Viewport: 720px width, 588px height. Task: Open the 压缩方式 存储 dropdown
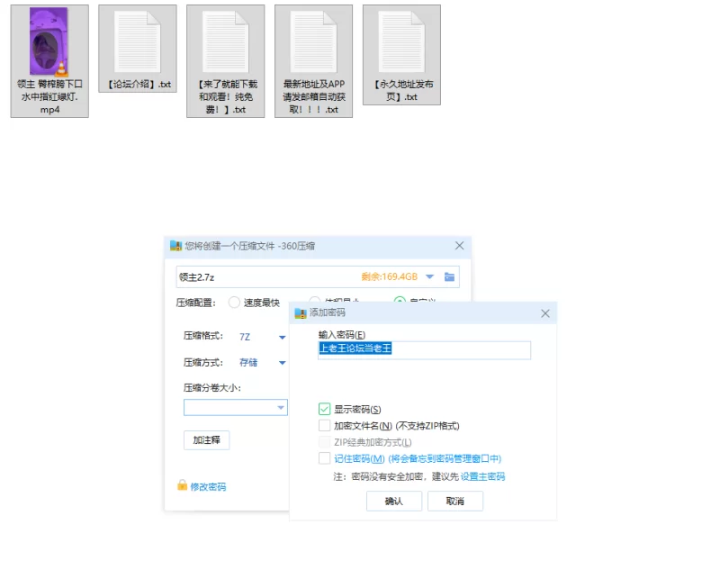[x=282, y=363]
